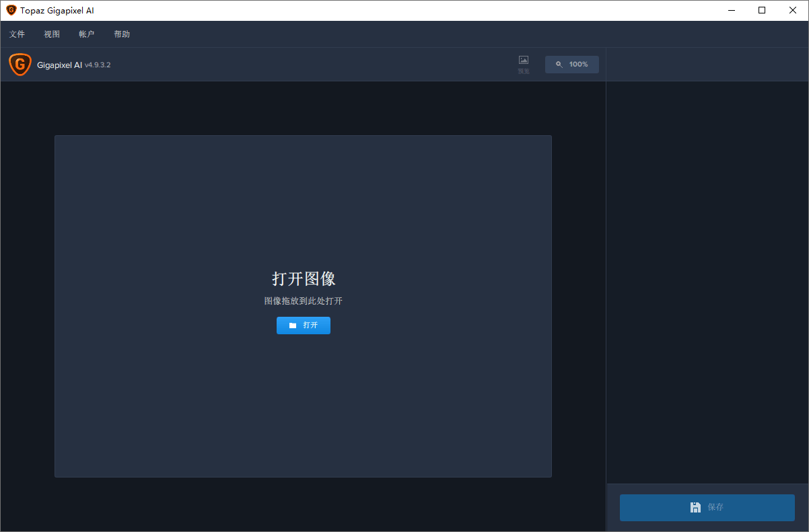Click the 100% zoom percentage control
809x532 pixels.
(579, 64)
